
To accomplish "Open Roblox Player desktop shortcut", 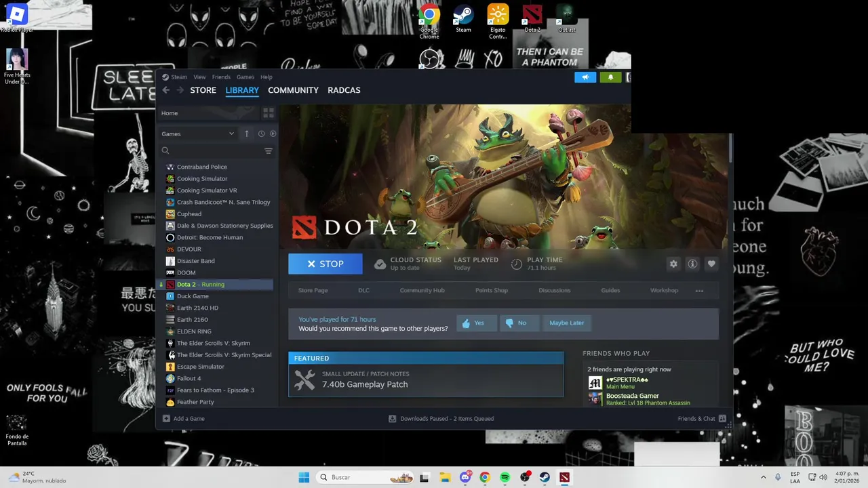I will tap(17, 18).
